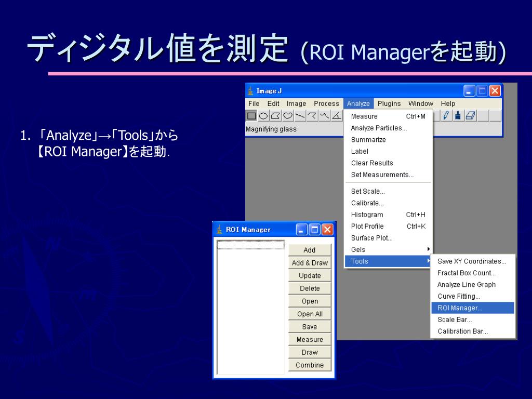This screenshot has width=532, height=399.
Task: Click the Combine button in ROI Manager
Action: tap(310, 365)
